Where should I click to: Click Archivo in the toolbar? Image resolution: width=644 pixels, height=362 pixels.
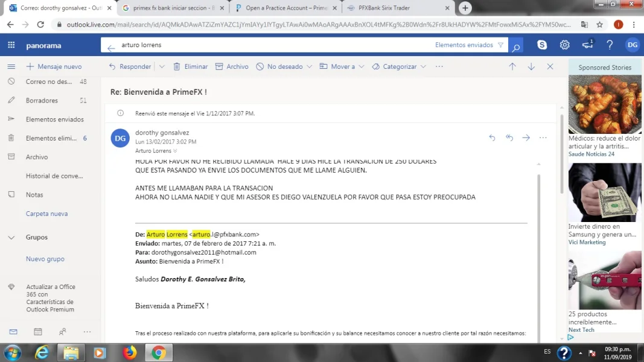(x=232, y=66)
